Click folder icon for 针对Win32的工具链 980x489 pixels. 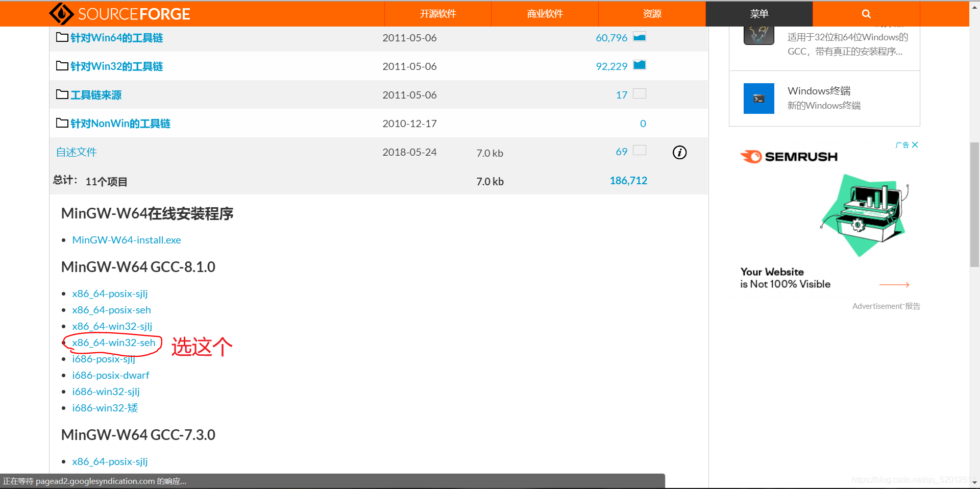click(62, 66)
